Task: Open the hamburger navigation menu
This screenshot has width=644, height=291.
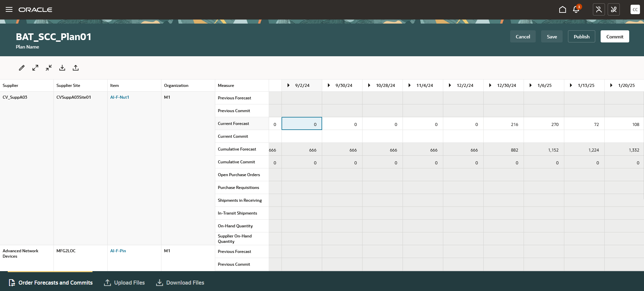Action: point(9,9)
